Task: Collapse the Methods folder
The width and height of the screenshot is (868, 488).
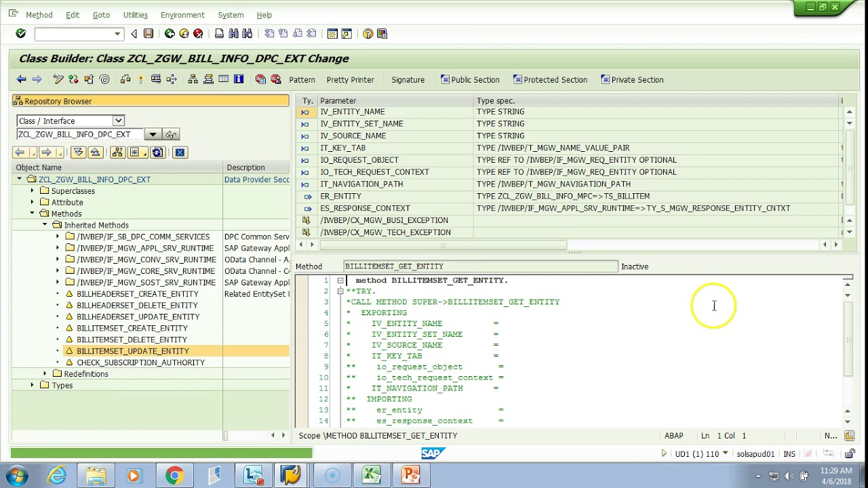Action: click(x=32, y=213)
